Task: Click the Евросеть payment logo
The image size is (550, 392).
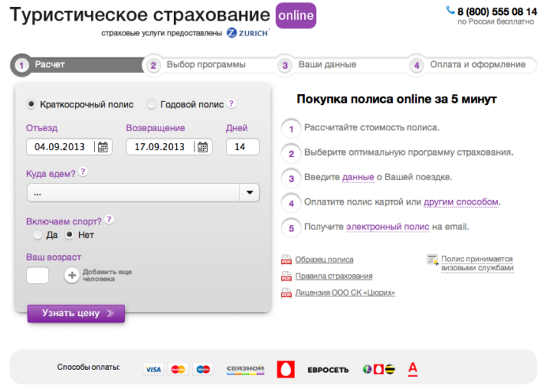Action: (x=327, y=369)
